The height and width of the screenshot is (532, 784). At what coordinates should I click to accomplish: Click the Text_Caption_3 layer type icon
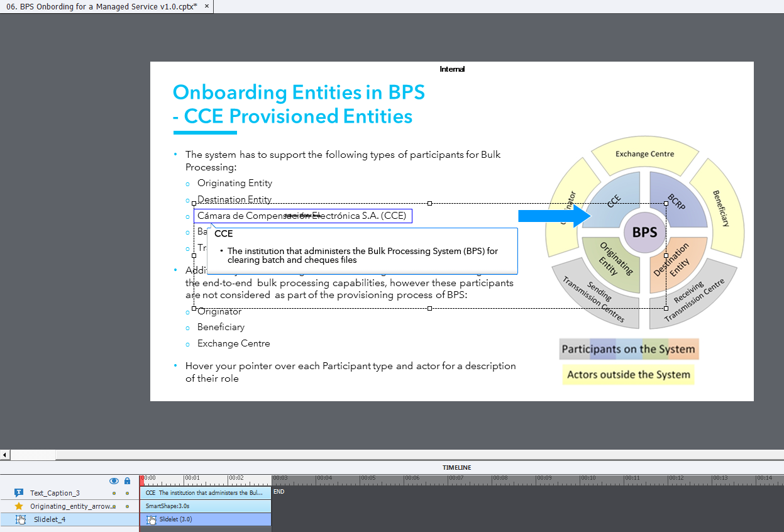pyautogui.click(x=19, y=493)
